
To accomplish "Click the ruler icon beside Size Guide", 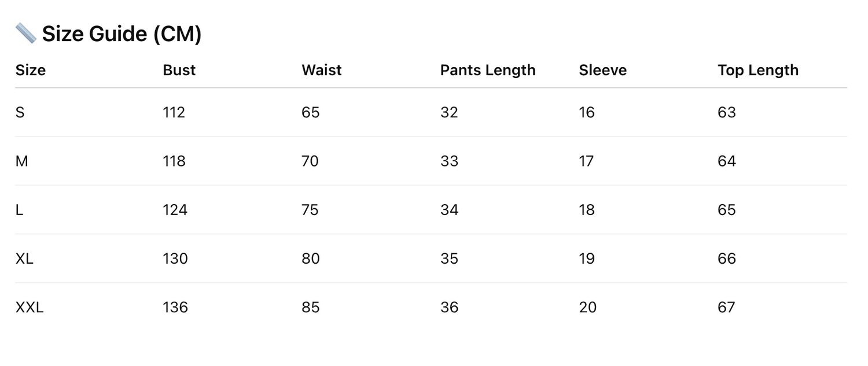I will tap(25, 34).
